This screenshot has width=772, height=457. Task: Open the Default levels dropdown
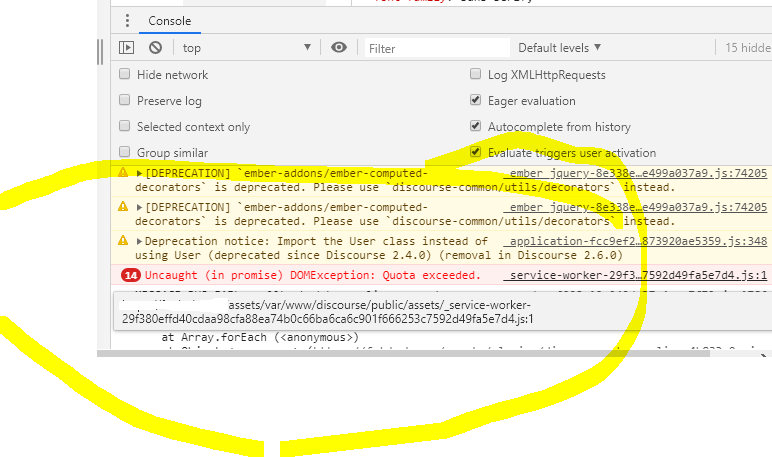click(559, 48)
